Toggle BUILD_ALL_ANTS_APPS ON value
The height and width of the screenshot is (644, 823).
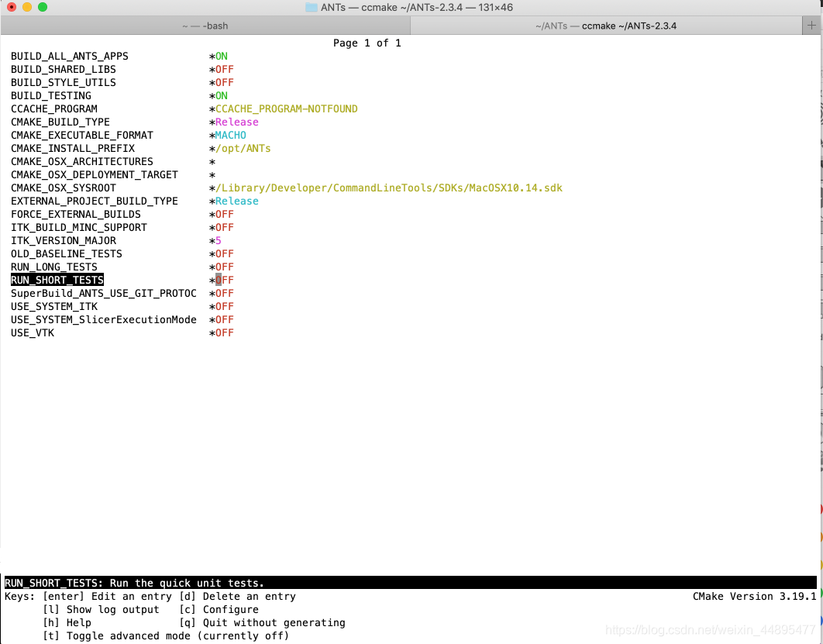pos(222,56)
